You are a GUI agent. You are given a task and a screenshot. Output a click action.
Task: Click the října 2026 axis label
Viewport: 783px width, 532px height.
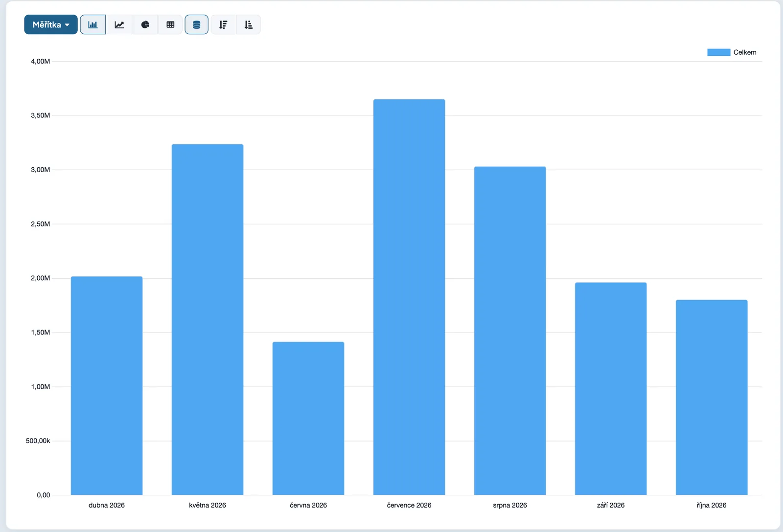click(712, 505)
